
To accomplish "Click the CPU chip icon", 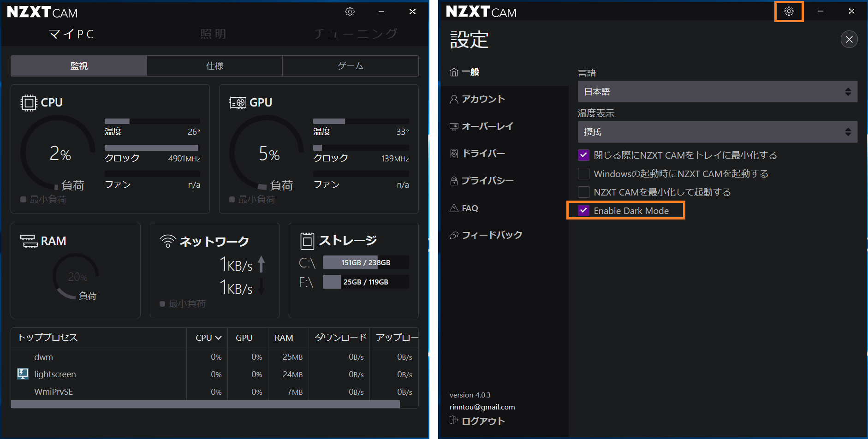I will (29, 102).
